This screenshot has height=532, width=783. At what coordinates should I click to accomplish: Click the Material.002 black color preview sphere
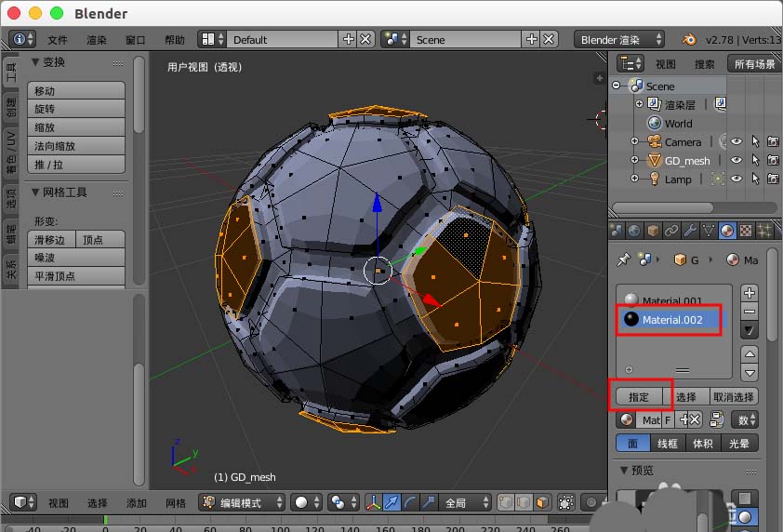(631, 319)
